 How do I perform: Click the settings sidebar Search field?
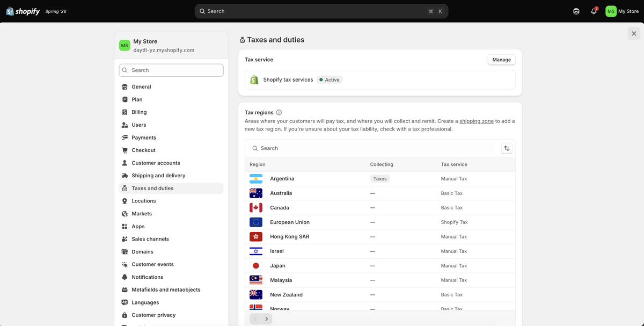point(171,70)
